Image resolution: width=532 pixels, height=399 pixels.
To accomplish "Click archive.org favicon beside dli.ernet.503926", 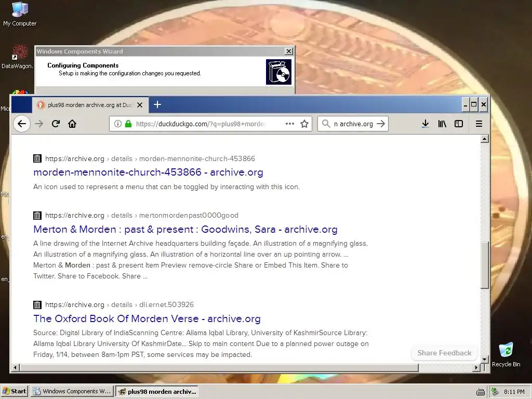I will click(37, 304).
